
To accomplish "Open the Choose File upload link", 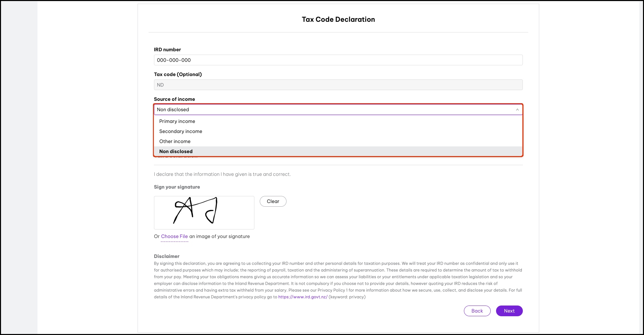I will click(x=174, y=237).
